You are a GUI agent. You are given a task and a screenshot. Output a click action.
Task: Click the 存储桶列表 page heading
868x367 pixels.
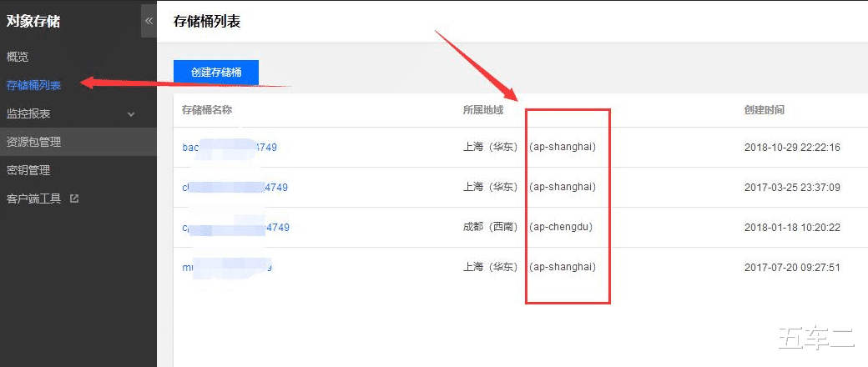coord(207,22)
